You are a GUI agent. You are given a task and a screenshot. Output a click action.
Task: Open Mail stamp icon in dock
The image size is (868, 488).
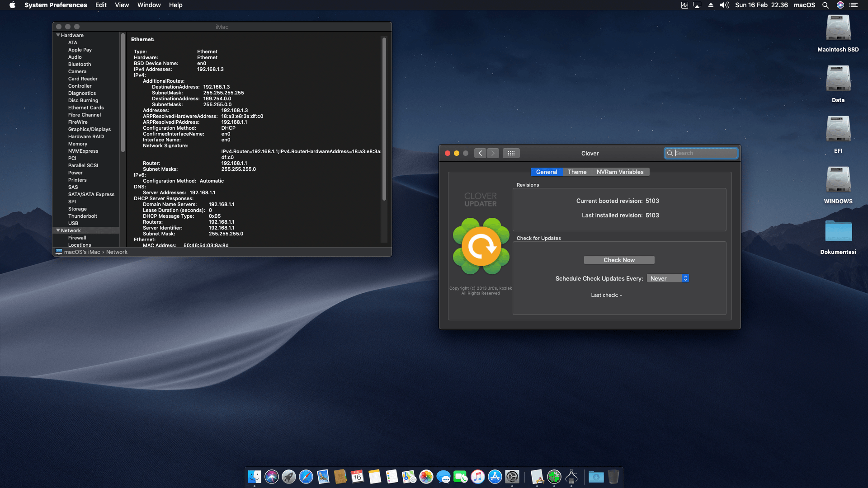tap(323, 477)
